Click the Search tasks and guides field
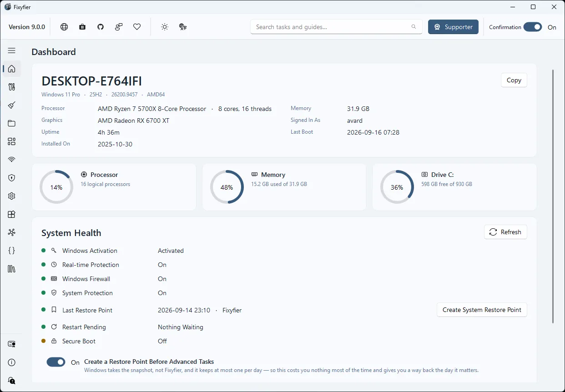Screen dimensions: 565x392 click(x=336, y=27)
